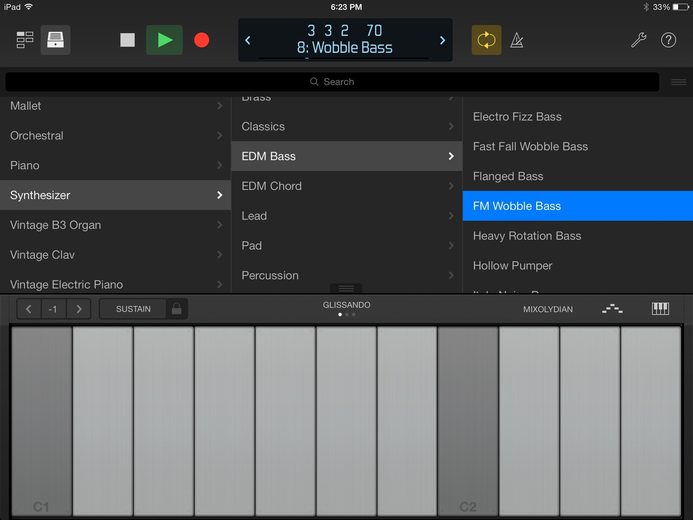The width and height of the screenshot is (693, 520).
Task: Open the keyboard layout icon
Action: coord(660,309)
